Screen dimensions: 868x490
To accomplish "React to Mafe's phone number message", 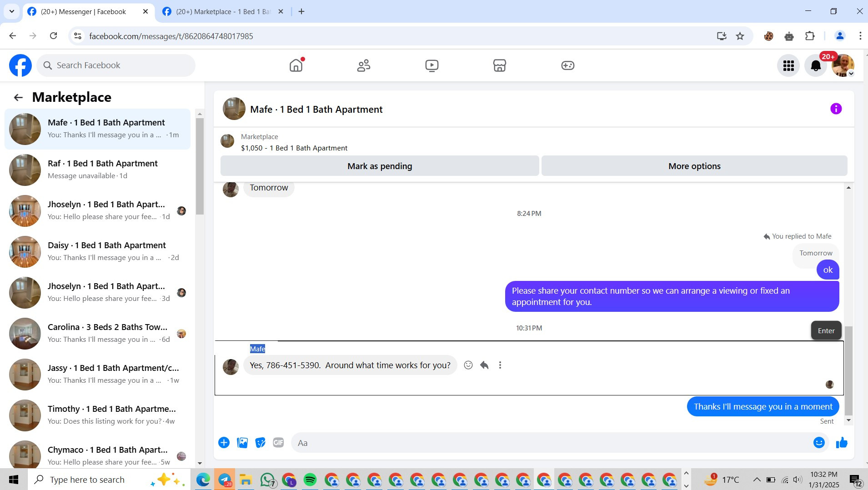I will pos(468,365).
